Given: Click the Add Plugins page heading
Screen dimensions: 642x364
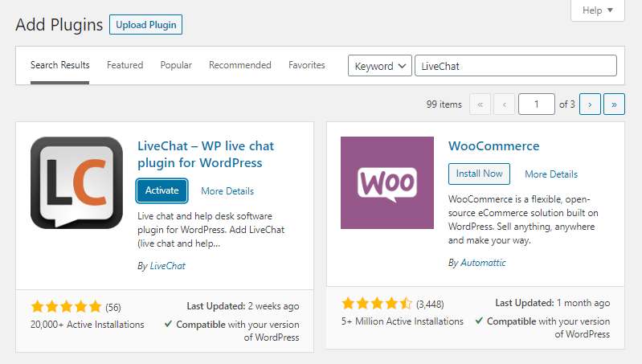Looking at the screenshot, I should (x=59, y=25).
